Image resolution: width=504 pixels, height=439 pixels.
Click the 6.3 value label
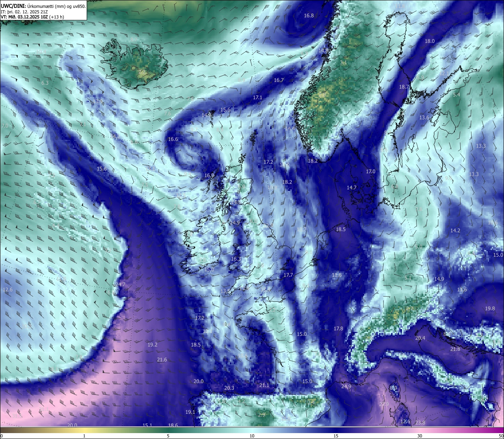(x=45, y=83)
